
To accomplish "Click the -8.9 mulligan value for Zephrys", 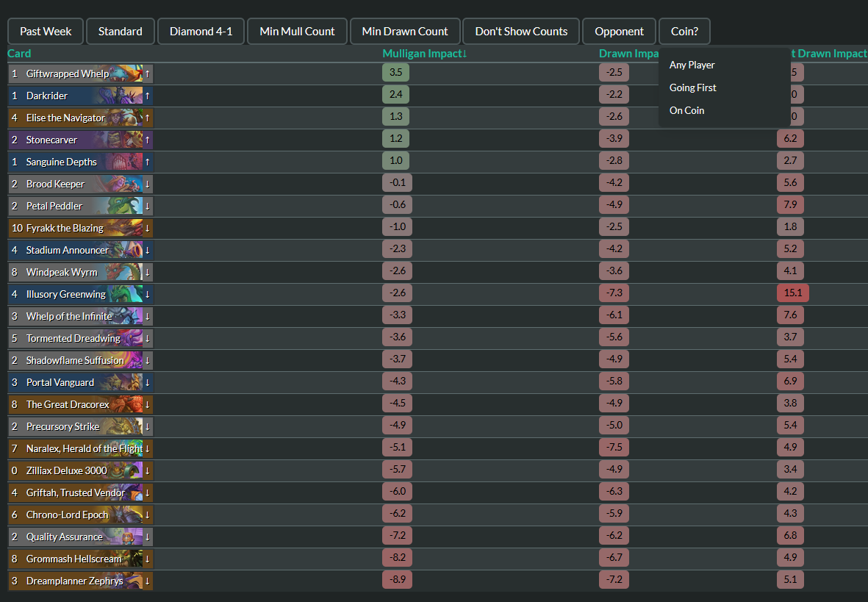I will [398, 579].
